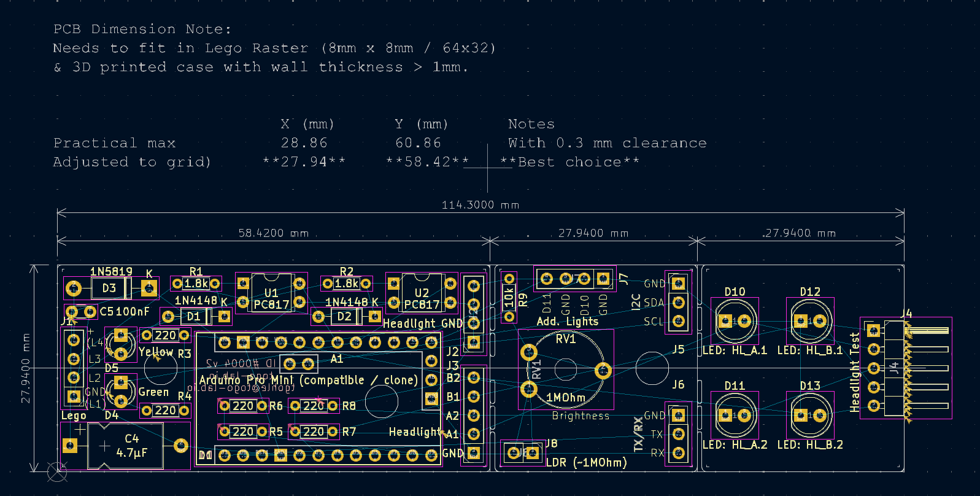Click the 114.3000 mm dimension label
This screenshot has width=980, height=496.
(480, 205)
